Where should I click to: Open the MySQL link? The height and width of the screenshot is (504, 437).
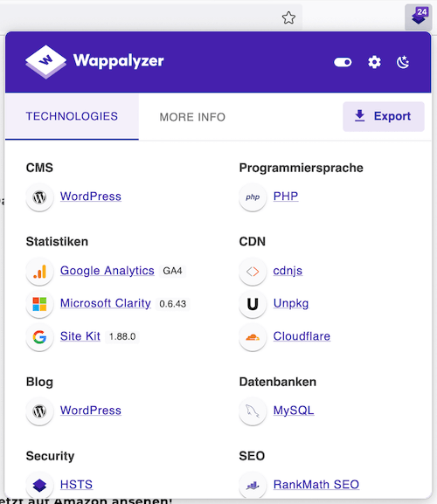(x=294, y=411)
